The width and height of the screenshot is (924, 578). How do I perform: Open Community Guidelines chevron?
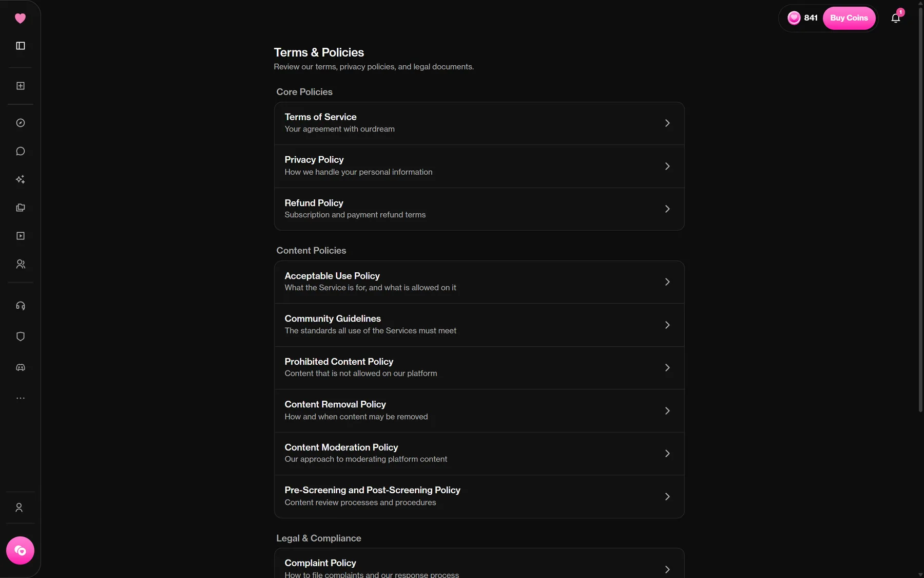point(667,325)
